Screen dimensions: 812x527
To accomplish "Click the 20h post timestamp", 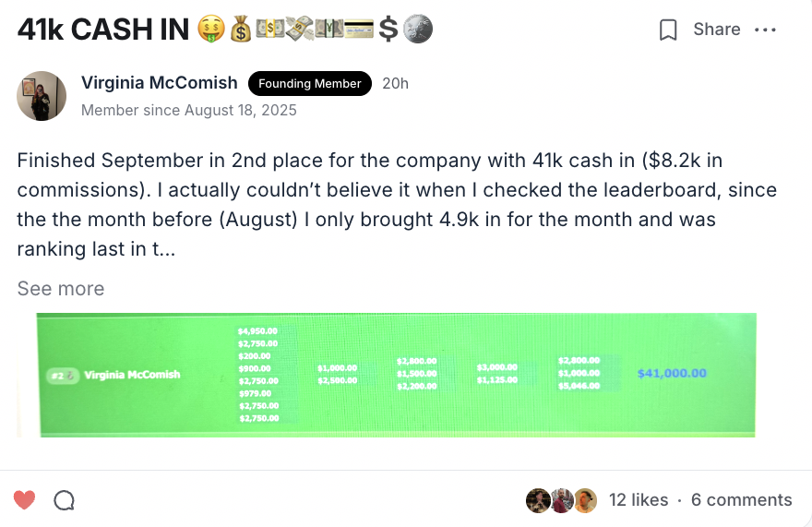I will (395, 83).
